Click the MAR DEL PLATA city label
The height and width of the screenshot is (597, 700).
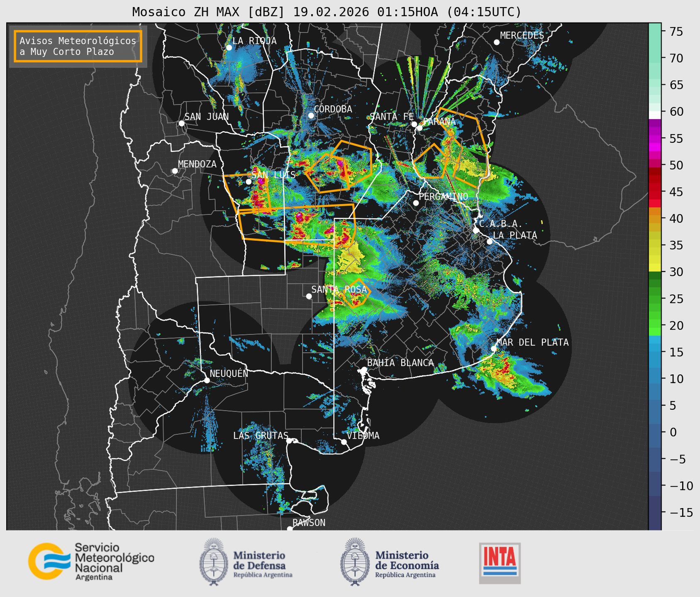click(532, 342)
